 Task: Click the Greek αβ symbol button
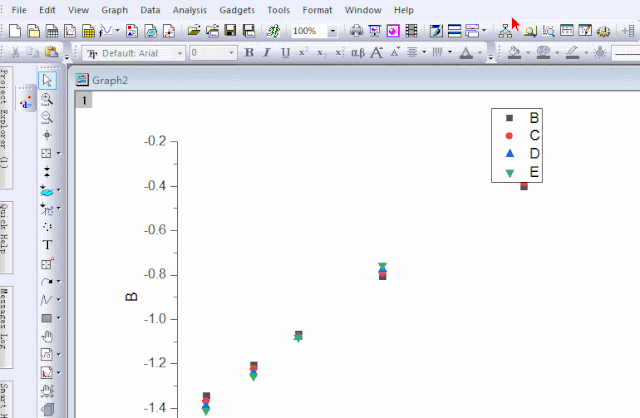click(358, 52)
